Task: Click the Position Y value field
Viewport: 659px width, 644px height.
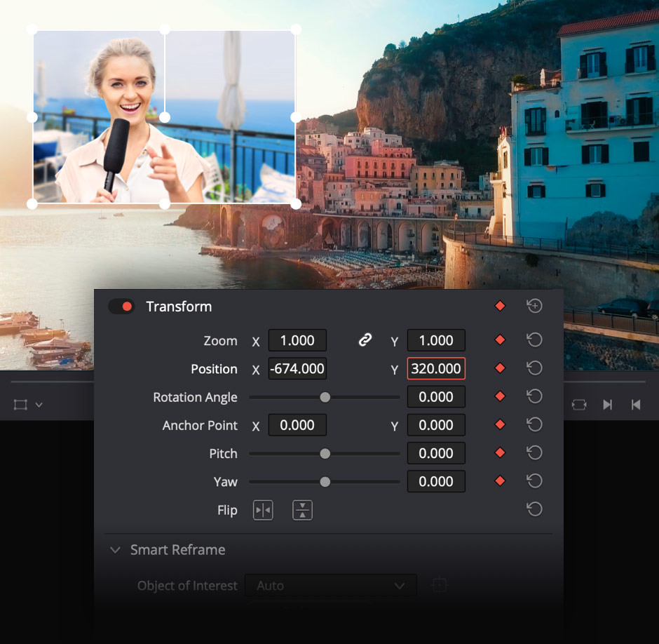Action: point(435,368)
